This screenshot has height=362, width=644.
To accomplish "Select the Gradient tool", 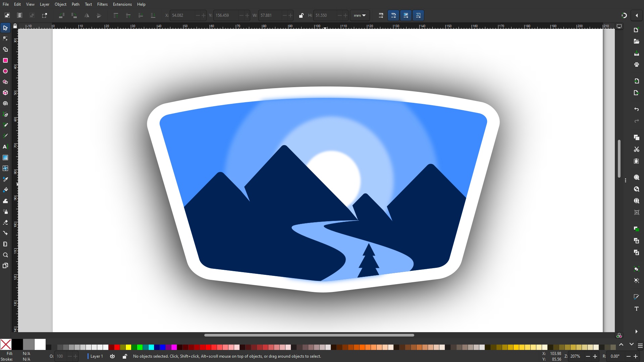I will [5, 158].
